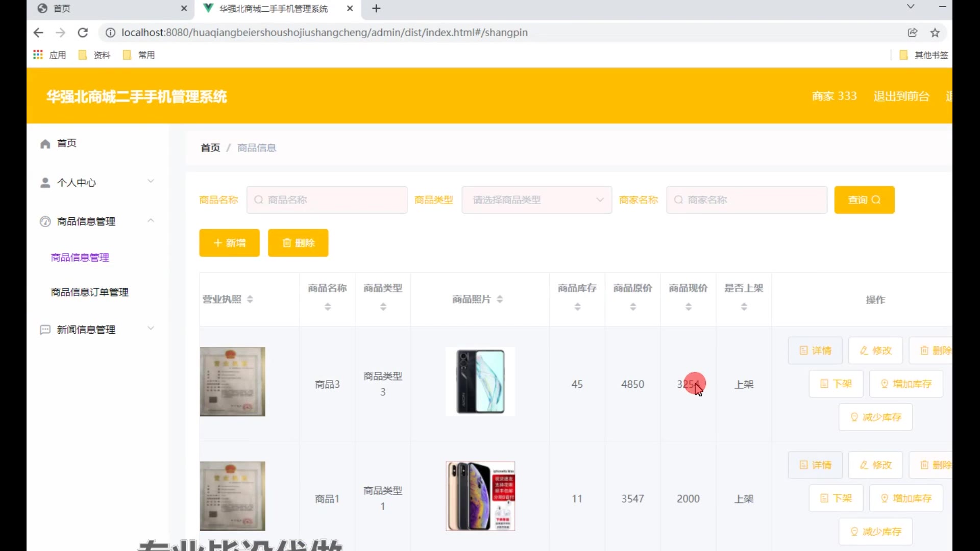The height and width of the screenshot is (551, 980).
Task: Click the browser reload icon
Action: (x=83, y=33)
